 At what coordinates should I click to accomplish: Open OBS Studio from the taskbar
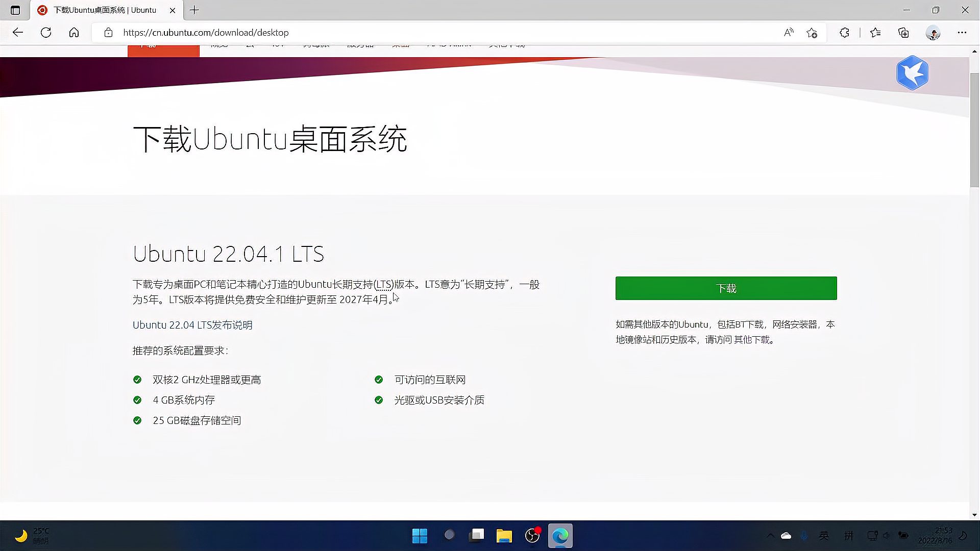(x=532, y=535)
